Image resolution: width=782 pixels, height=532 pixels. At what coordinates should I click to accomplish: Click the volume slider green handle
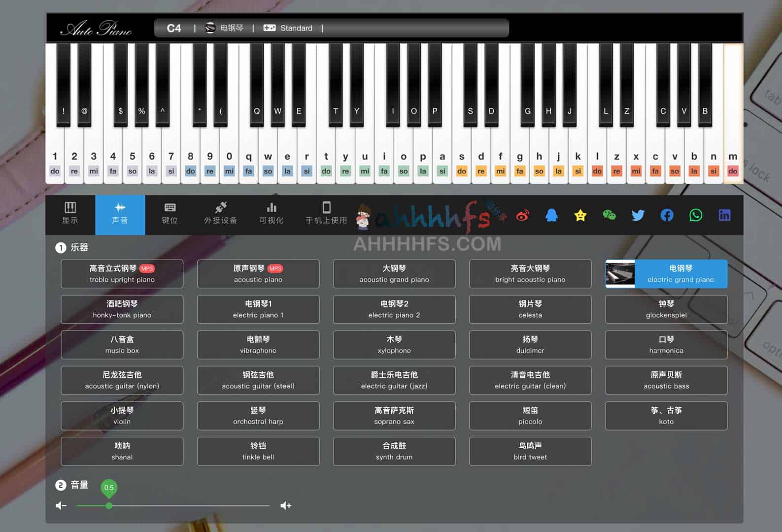pos(109,505)
